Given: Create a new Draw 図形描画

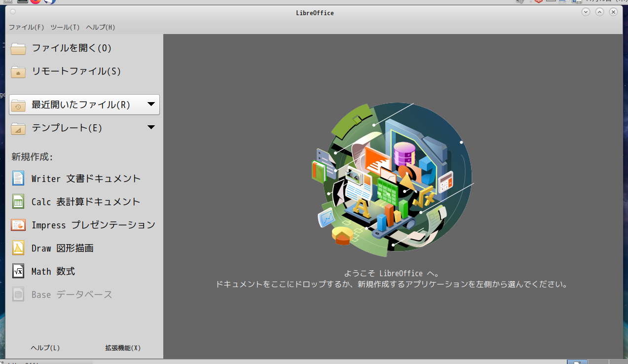Looking at the screenshot, I should coord(84,248).
